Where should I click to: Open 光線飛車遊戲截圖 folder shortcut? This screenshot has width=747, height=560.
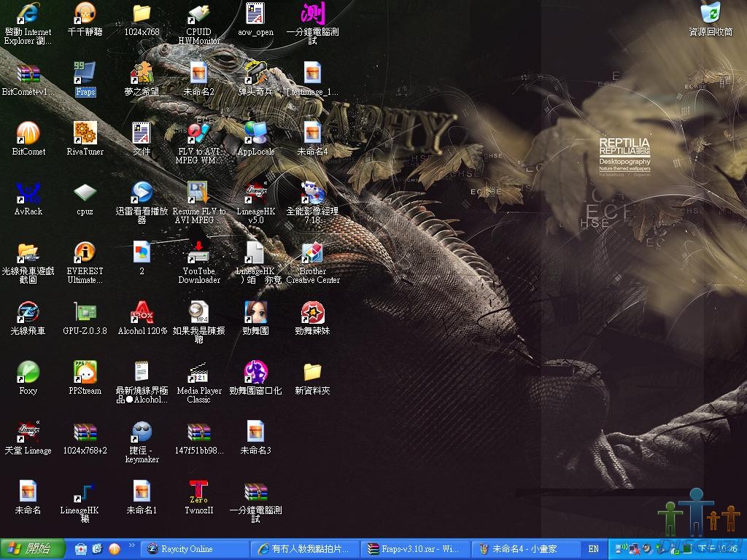click(28, 252)
